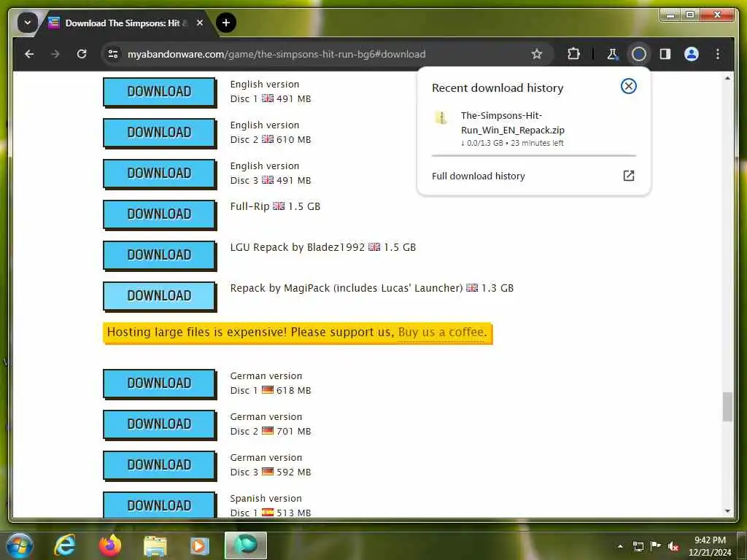The width and height of the screenshot is (747, 560).
Task: Click the scrollbar down arrow
Action: (727, 511)
